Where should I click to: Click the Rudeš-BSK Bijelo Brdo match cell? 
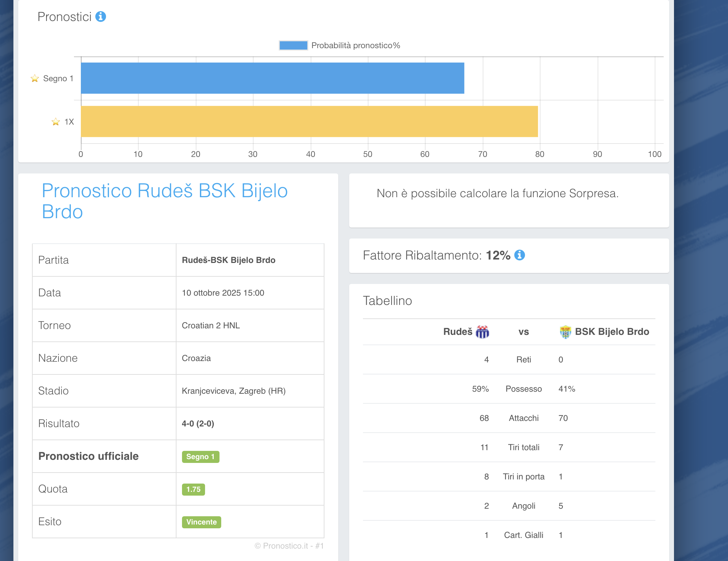tap(228, 260)
